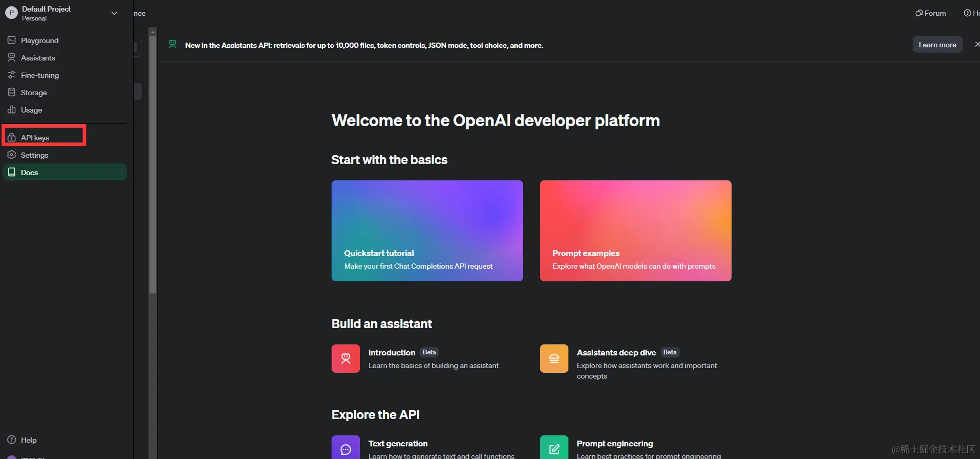
Task: Open Help at sidebar bottom
Action: pos(22,440)
